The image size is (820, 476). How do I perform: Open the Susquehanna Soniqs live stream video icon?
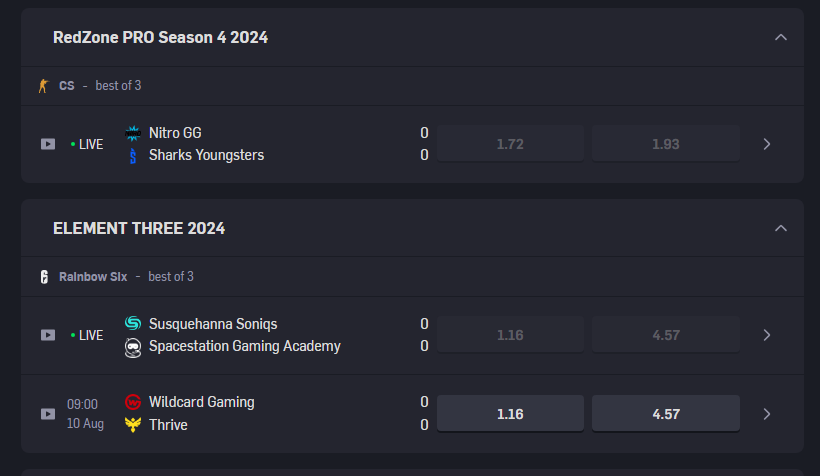[x=48, y=335]
